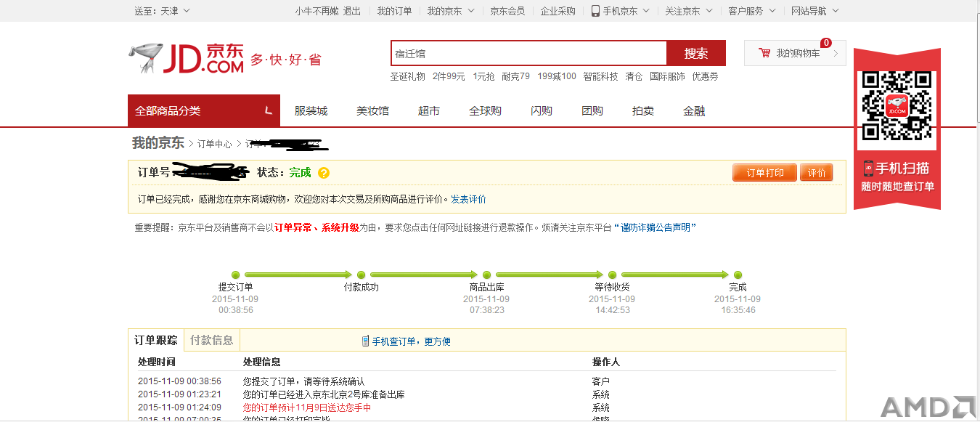This screenshot has height=422, width=980.
Task: Expand 关注京东 dropdown
Action: [689, 11]
